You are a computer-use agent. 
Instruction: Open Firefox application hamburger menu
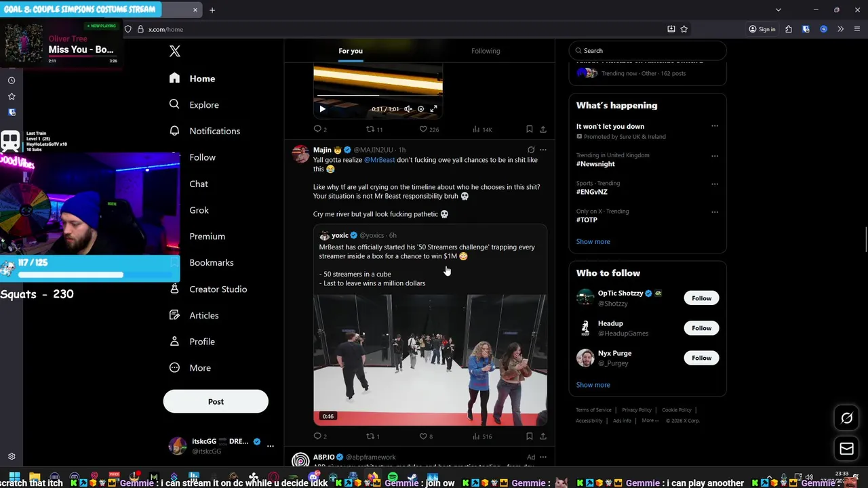[857, 29]
